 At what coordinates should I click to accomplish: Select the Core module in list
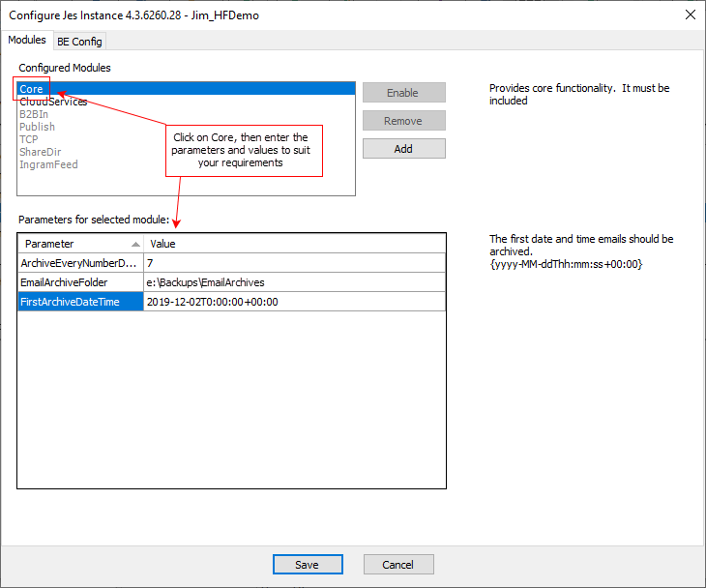coord(186,89)
